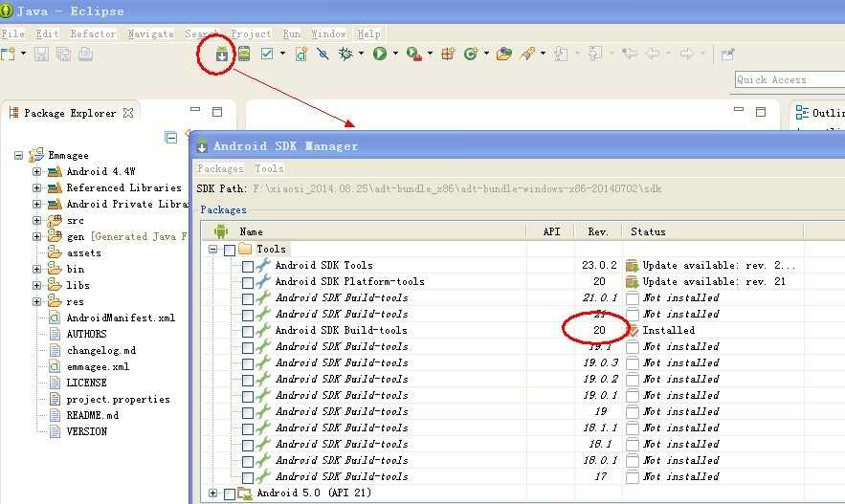Expand the Referenced Libraries node
The height and width of the screenshot is (504, 845).
pos(36,187)
